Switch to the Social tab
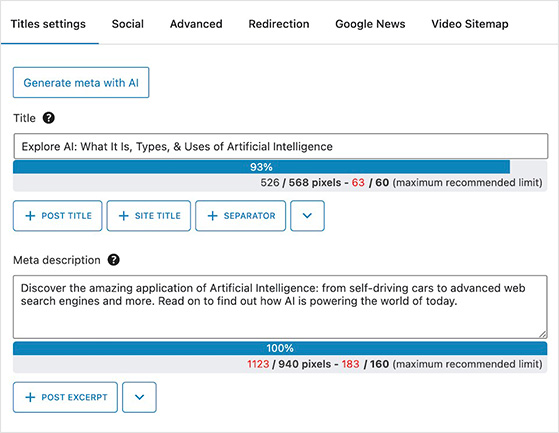This screenshot has height=433, width=559. click(128, 24)
